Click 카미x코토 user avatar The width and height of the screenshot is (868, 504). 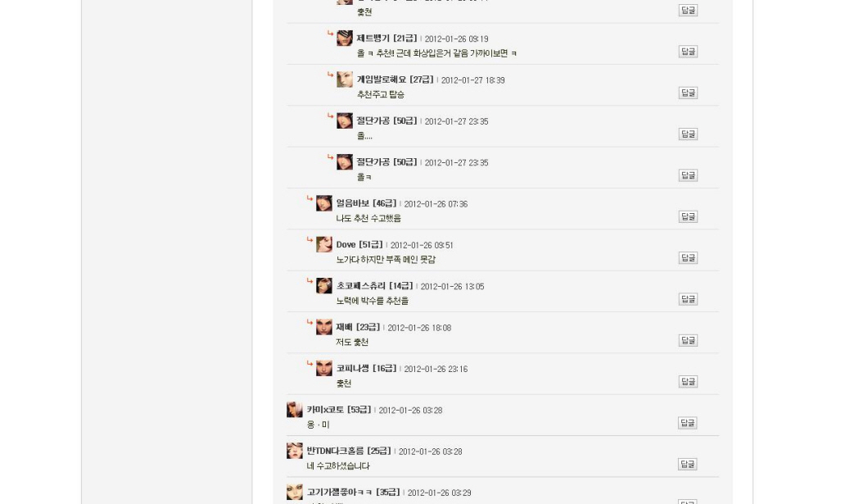tap(295, 409)
